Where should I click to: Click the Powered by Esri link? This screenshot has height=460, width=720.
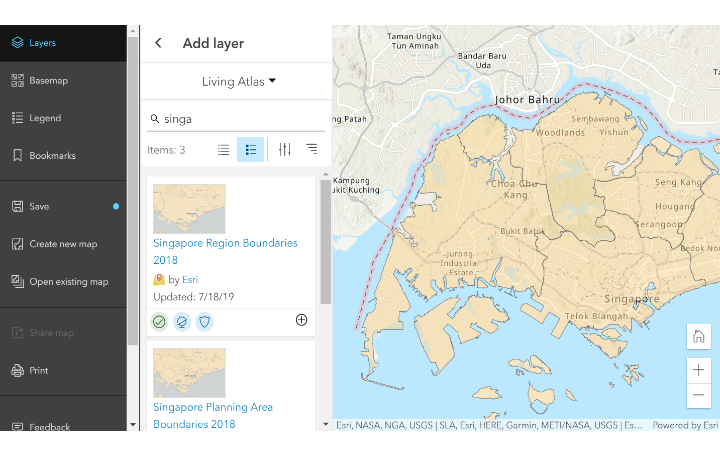pyautogui.click(x=685, y=426)
